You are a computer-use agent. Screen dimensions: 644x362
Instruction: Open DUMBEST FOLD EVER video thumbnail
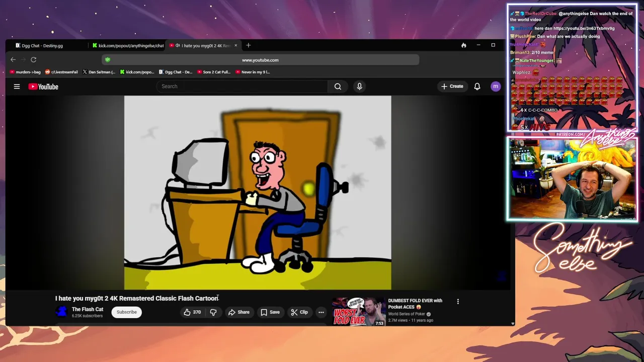coord(358,312)
